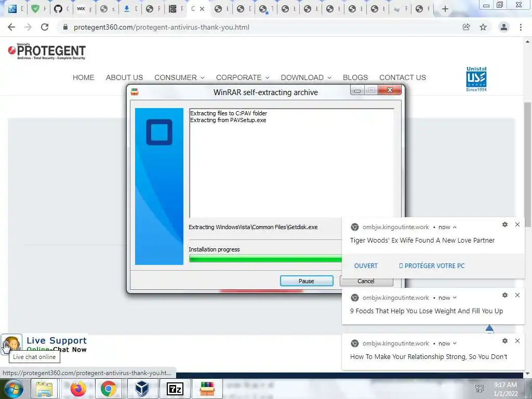Open the ABOUT US nav link
The height and width of the screenshot is (399, 532).
pos(124,77)
